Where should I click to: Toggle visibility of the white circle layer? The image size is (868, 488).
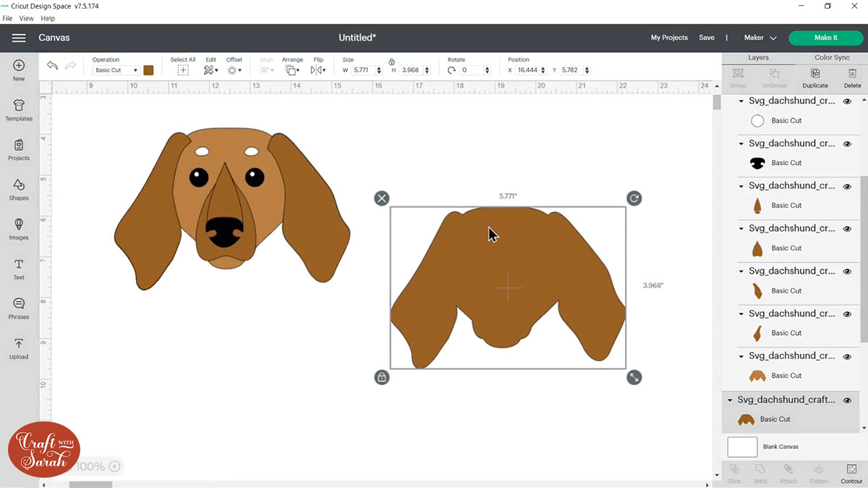coord(847,101)
